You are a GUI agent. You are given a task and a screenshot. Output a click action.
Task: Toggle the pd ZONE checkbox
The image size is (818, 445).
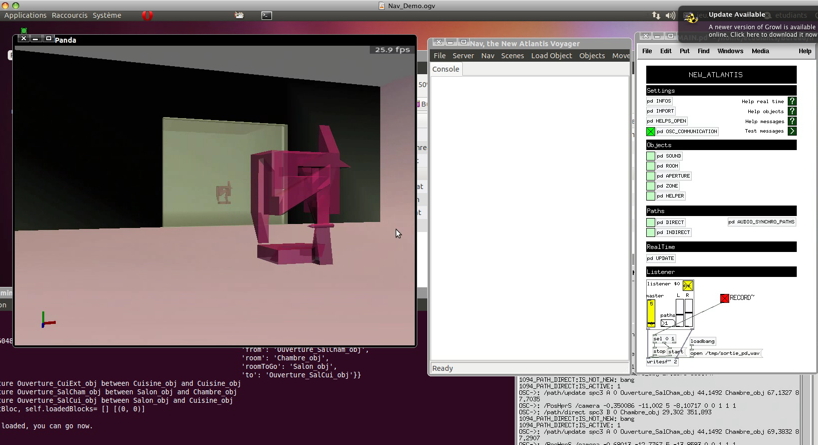tap(650, 186)
